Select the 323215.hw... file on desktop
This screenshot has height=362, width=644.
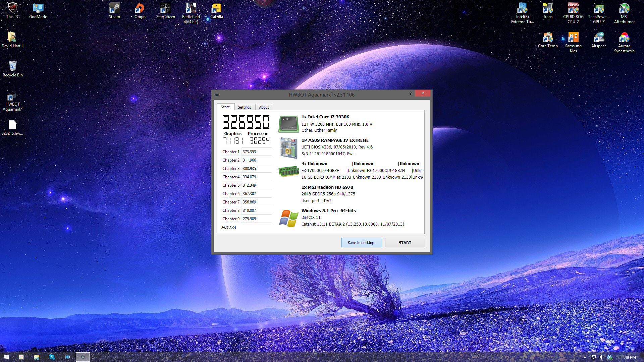pyautogui.click(x=12, y=128)
